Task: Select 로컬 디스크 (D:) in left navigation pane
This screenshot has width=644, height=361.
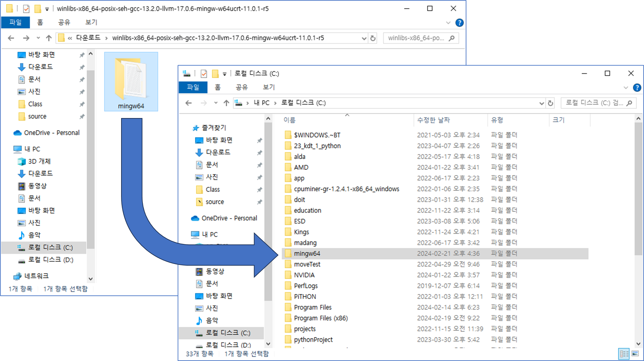Action: (x=51, y=260)
